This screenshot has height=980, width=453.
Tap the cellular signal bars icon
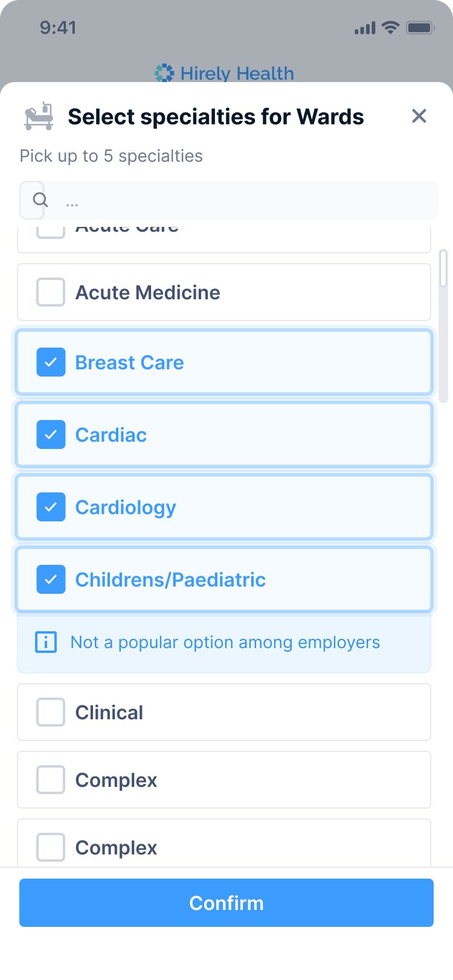(365, 28)
